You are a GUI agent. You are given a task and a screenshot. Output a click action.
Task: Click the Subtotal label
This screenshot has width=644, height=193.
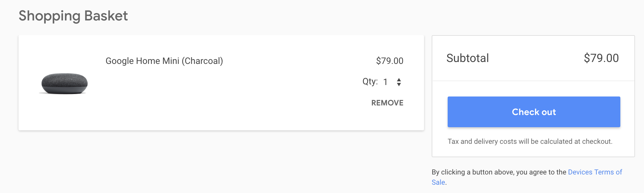click(467, 58)
